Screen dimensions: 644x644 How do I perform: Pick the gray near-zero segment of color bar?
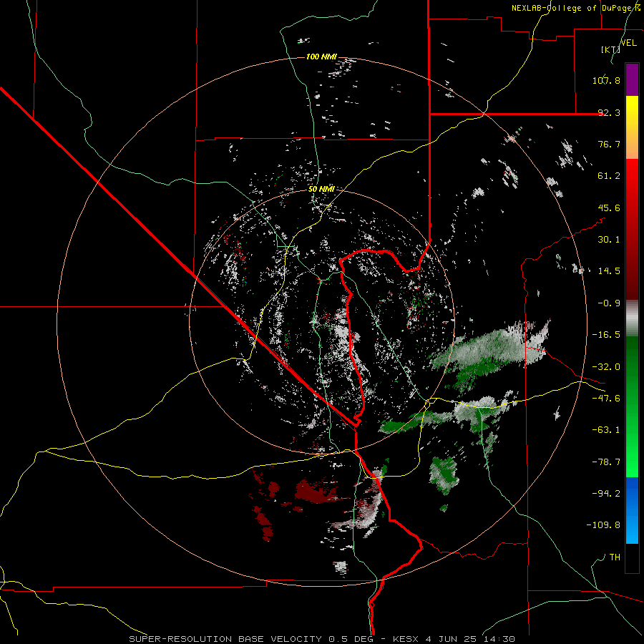(632, 318)
